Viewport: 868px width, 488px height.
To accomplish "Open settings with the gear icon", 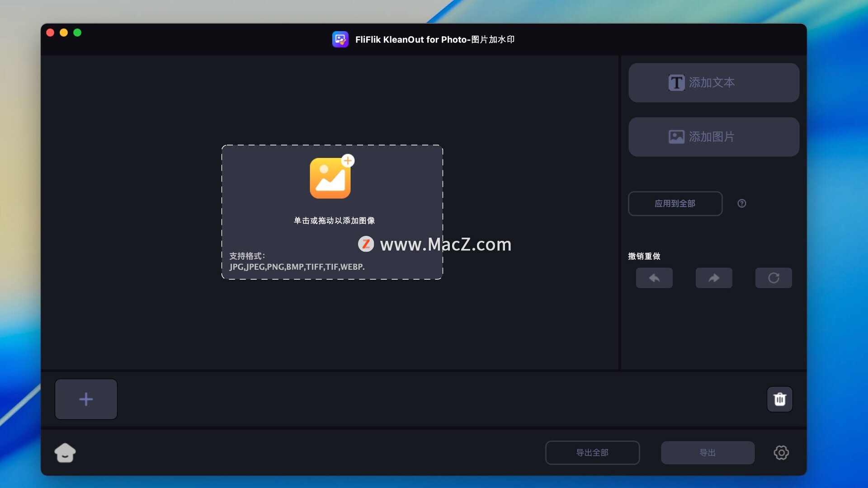I will (x=781, y=453).
